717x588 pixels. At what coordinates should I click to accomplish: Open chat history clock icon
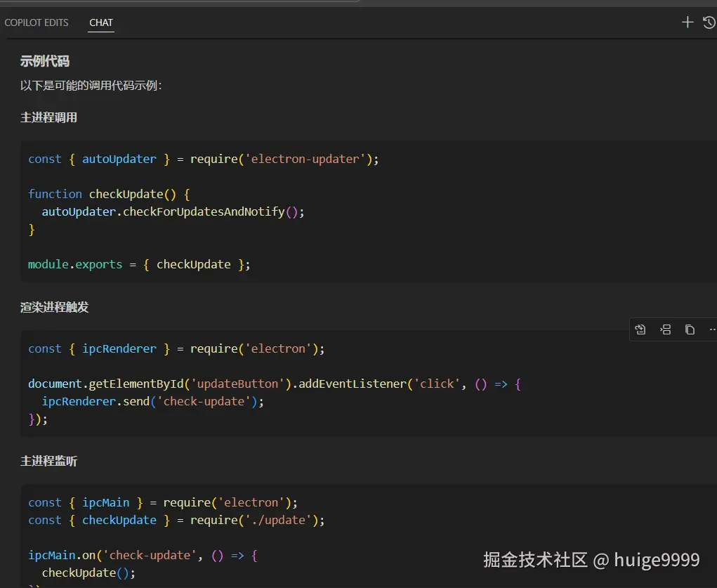pyautogui.click(x=709, y=22)
